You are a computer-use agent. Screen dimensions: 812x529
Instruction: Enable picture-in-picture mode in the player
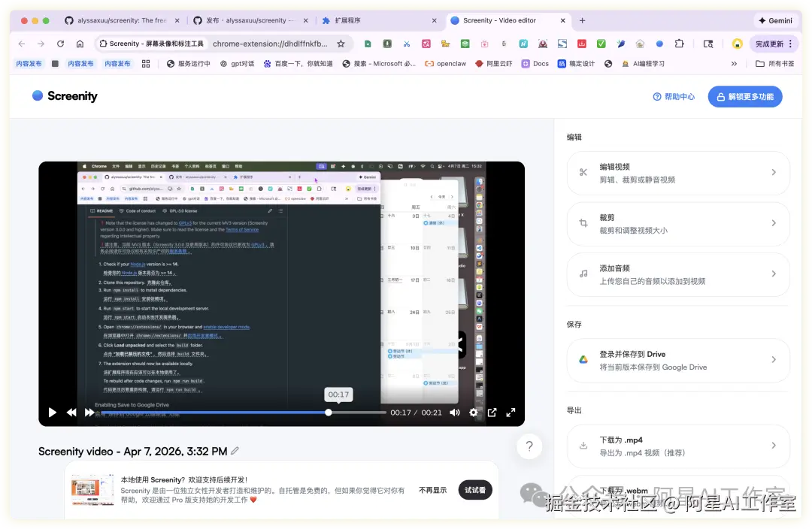[x=492, y=412]
